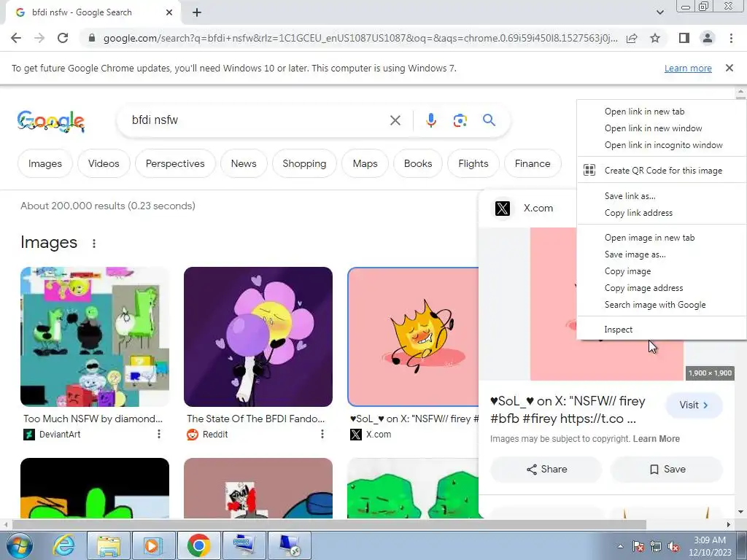Share this page from the address bar

tap(632, 38)
